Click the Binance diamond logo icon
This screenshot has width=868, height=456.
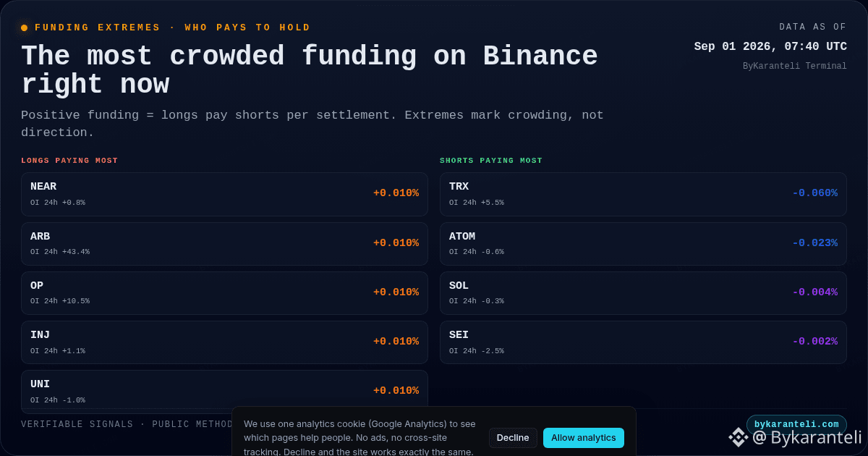tap(738, 437)
